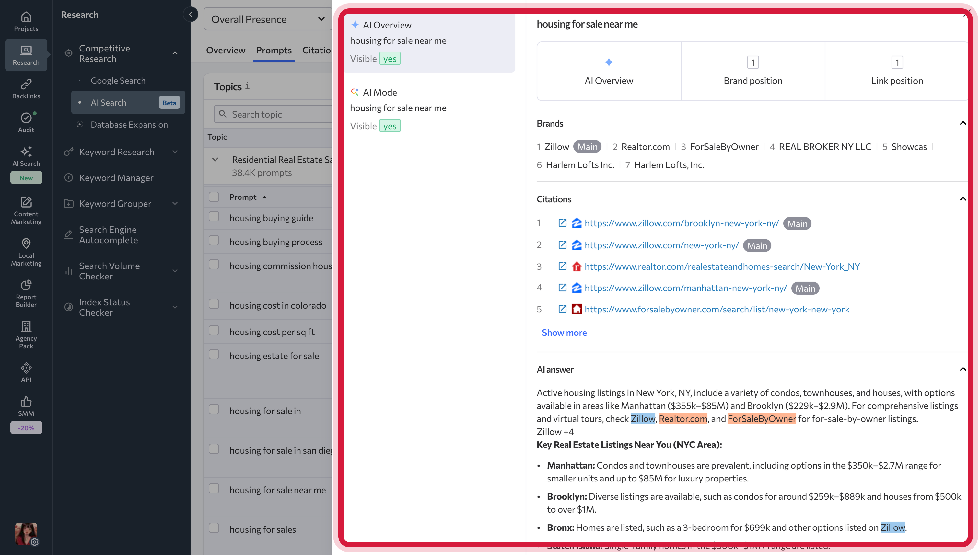Open the Projects home icon

click(x=26, y=17)
